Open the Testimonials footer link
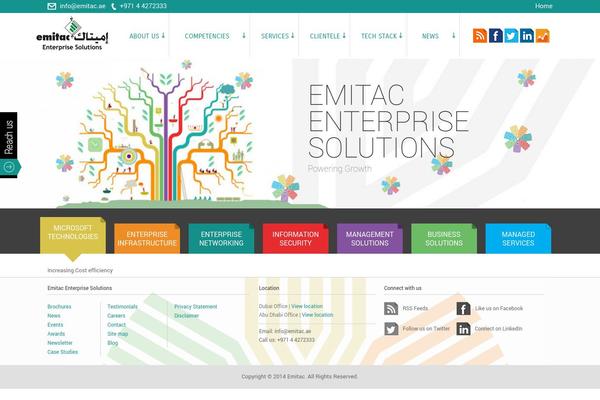Viewport: 600px width, 400px height. (122, 307)
